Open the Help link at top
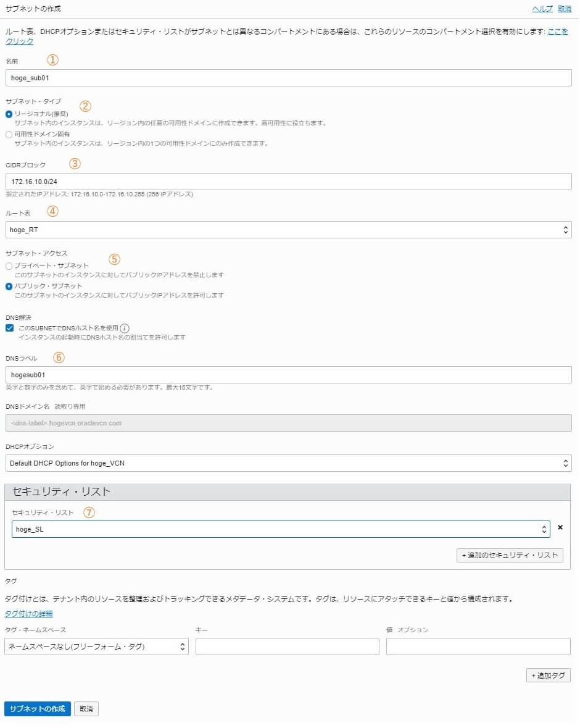The width and height of the screenshot is (580, 728). [x=542, y=9]
